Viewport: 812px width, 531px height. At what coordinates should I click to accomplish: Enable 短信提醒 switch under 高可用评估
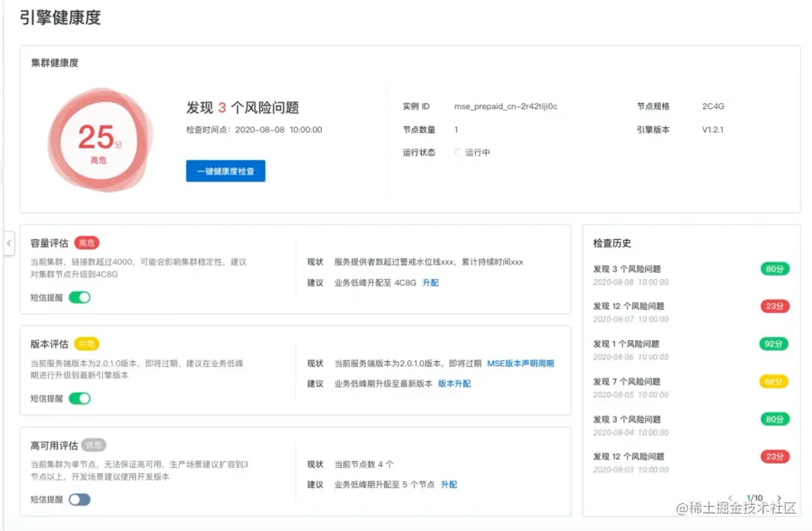point(80,499)
